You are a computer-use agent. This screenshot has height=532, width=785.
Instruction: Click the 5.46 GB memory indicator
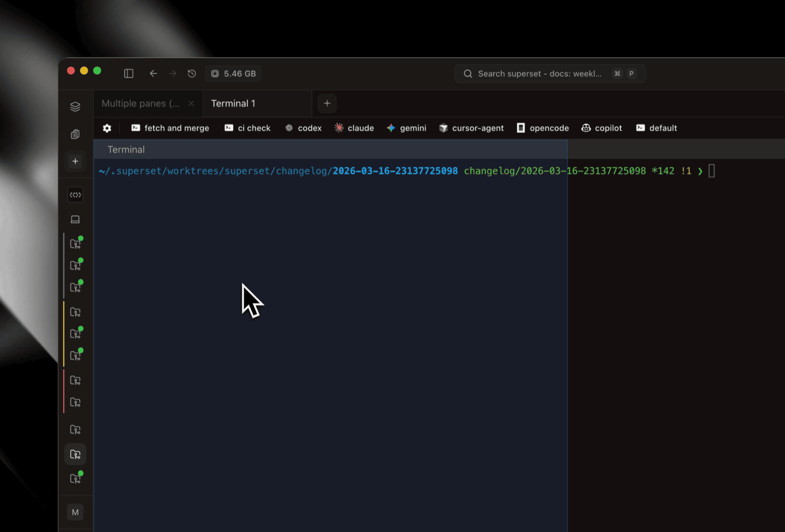(234, 74)
